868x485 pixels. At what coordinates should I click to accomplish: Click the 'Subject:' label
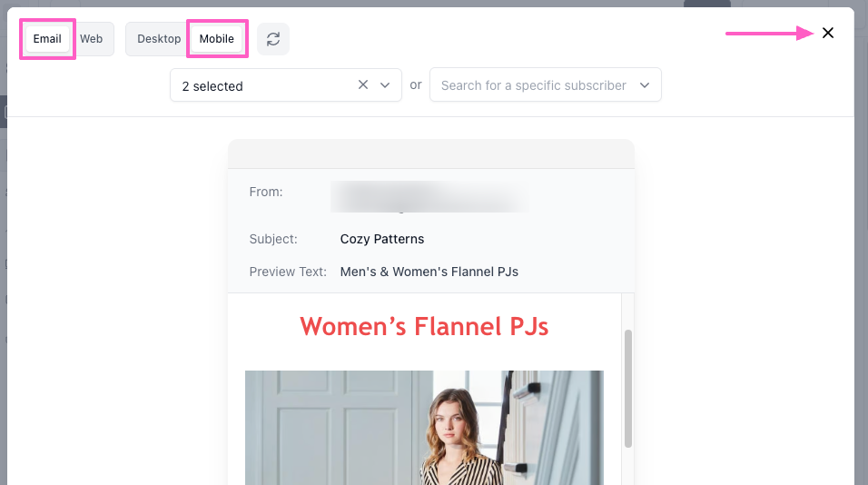[273, 239]
